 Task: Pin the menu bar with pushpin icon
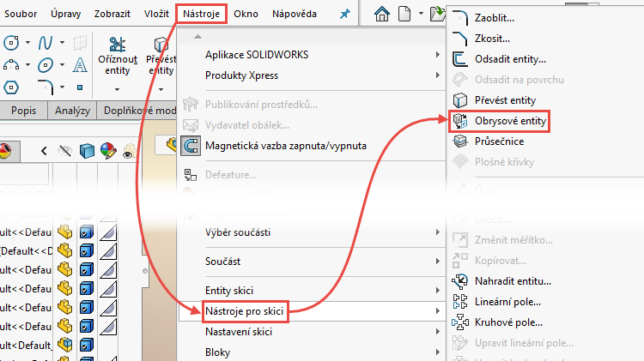point(345,14)
